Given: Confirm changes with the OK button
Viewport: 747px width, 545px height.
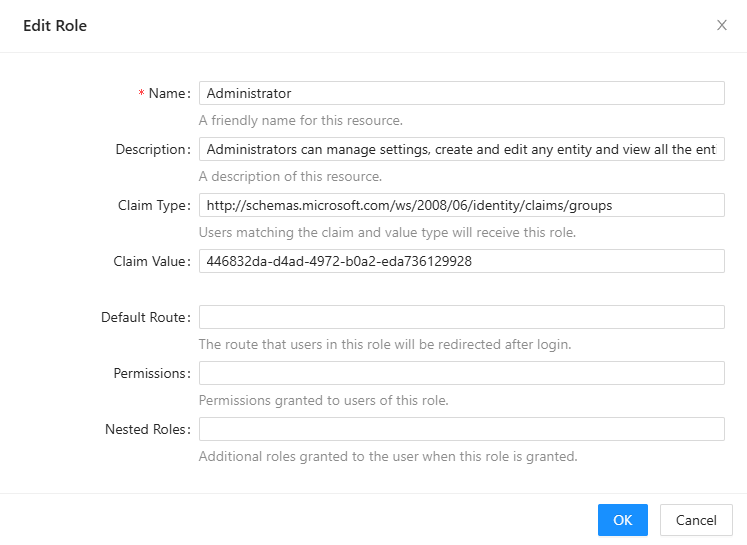Looking at the screenshot, I should (x=622, y=520).
